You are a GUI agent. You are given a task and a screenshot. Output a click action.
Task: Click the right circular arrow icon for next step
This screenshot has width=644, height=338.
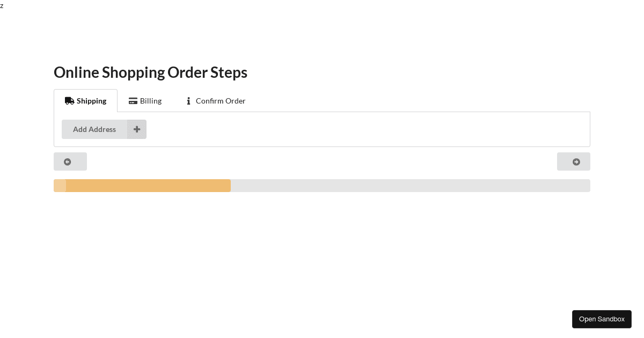[576, 161]
